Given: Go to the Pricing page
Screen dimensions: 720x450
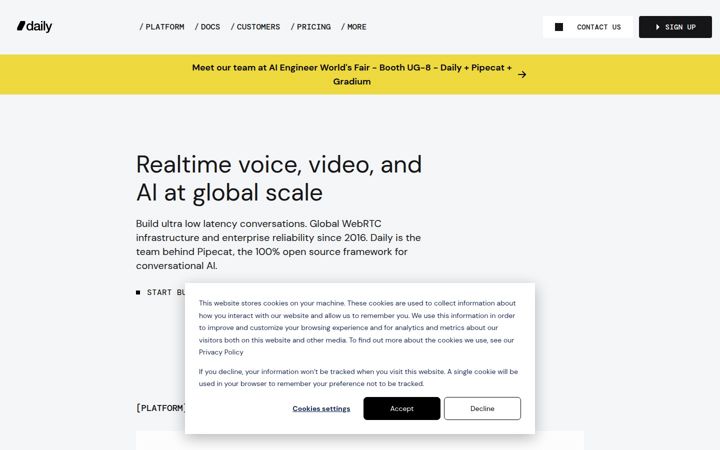Looking at the screenshot, I should (311, 27).
